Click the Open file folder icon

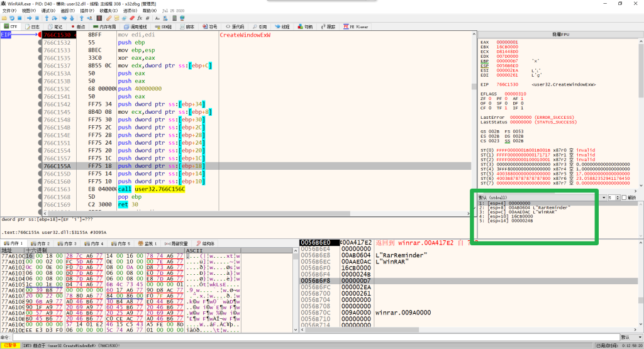5,18
